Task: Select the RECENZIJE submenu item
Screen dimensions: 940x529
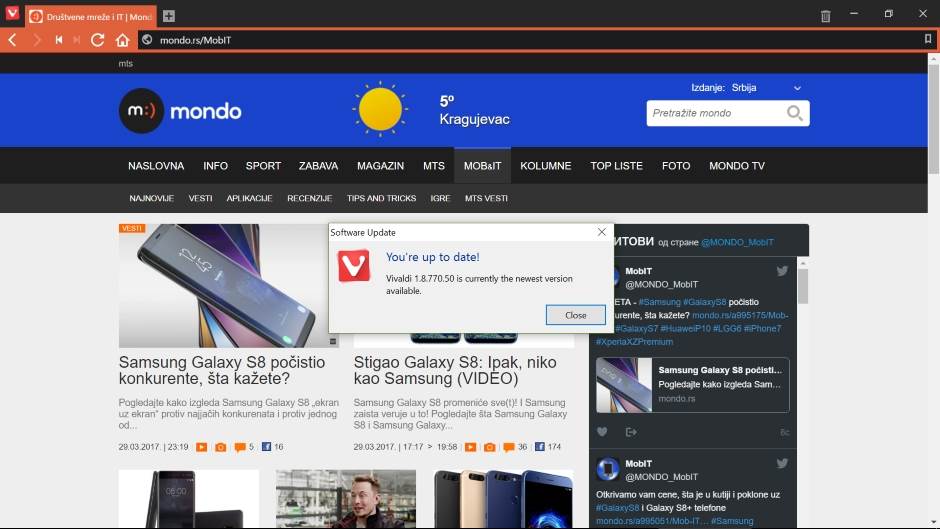Action: 309,198
